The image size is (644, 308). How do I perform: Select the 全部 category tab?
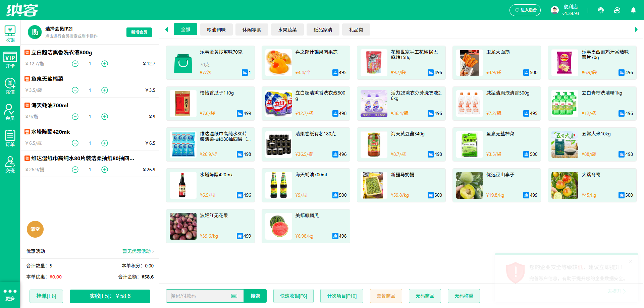(x=185, y=29)
